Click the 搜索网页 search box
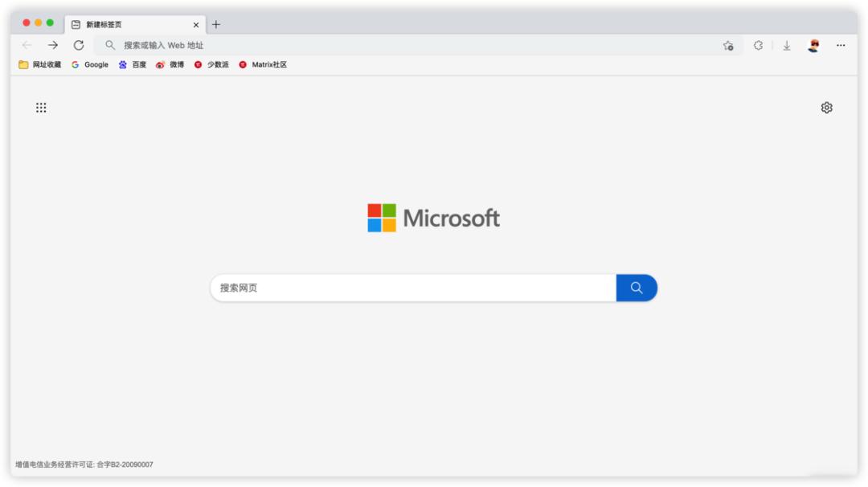Viewport: 868px width, 487px height. (x=413, y=288)
